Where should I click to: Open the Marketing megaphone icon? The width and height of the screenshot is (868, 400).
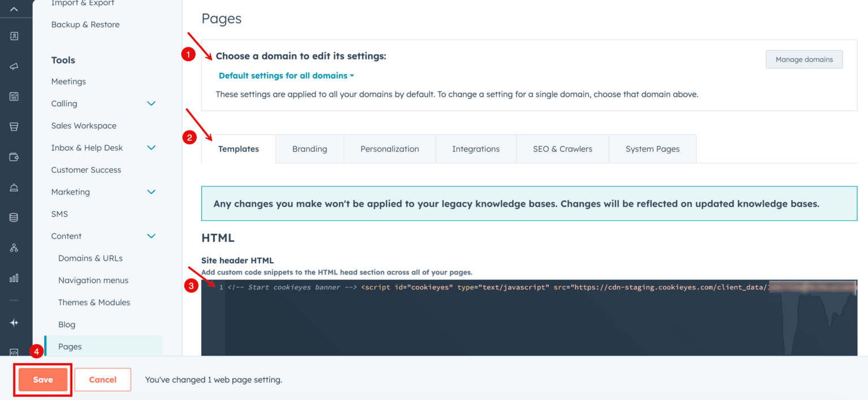click(14, 67)
